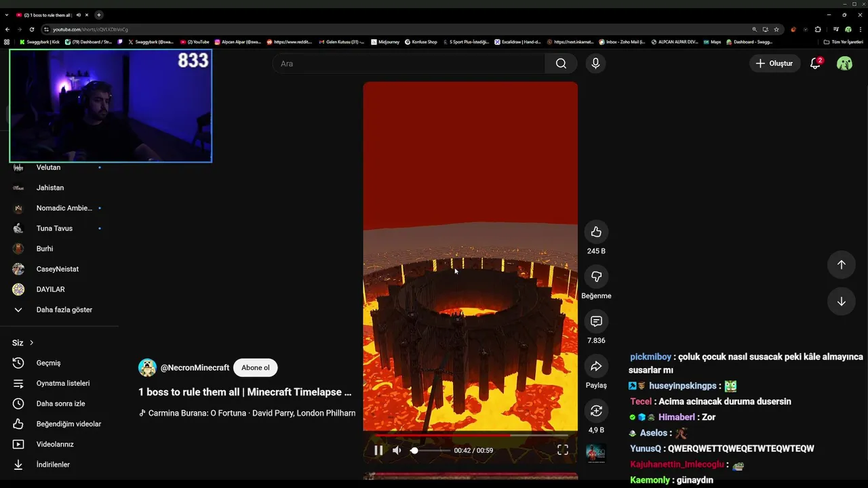Start voice search with microphone icon
Viewport: 868px width, 488px height.
click(595, 64)
